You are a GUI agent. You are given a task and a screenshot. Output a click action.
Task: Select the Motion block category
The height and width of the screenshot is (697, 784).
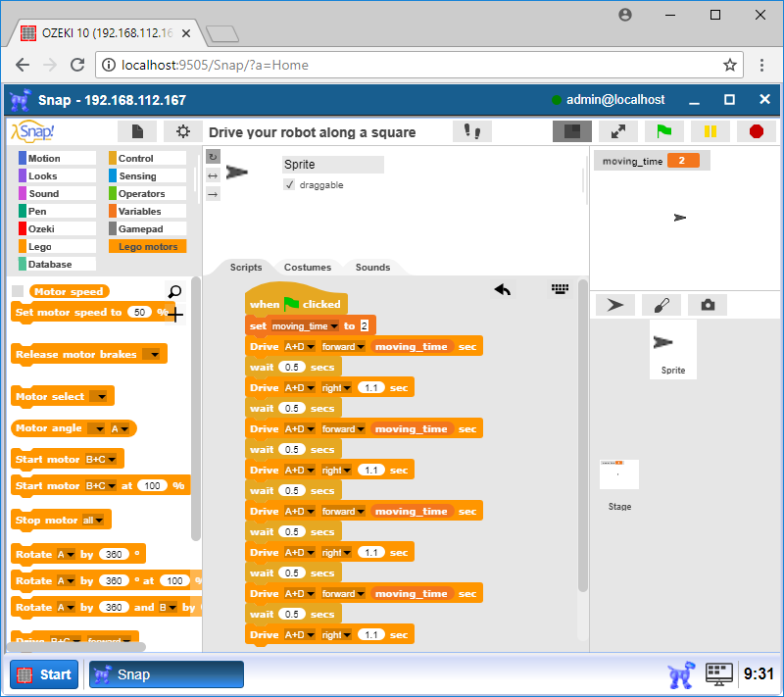click(x=57, y=158)
